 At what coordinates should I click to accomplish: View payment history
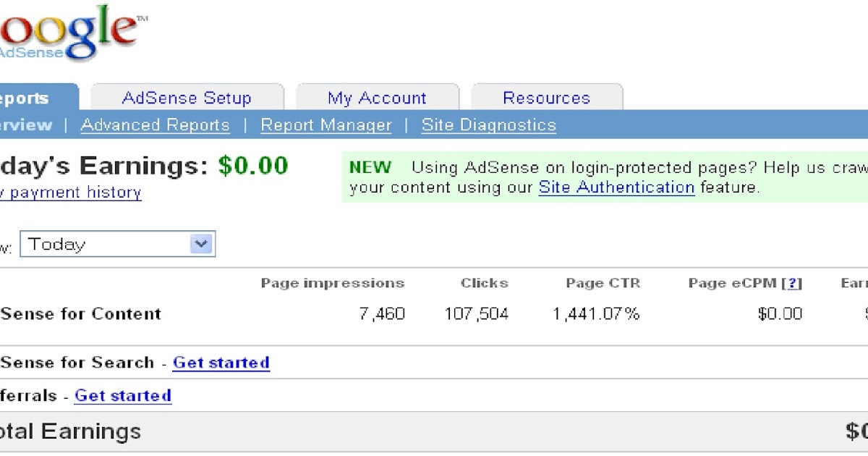pyautogui.click(x=71, y=192)
